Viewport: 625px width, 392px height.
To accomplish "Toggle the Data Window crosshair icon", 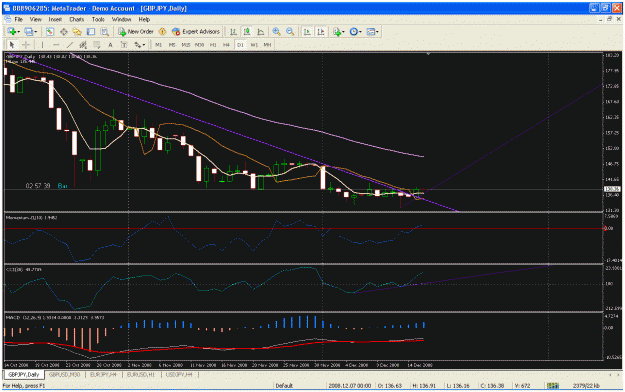I will [63, 32].
